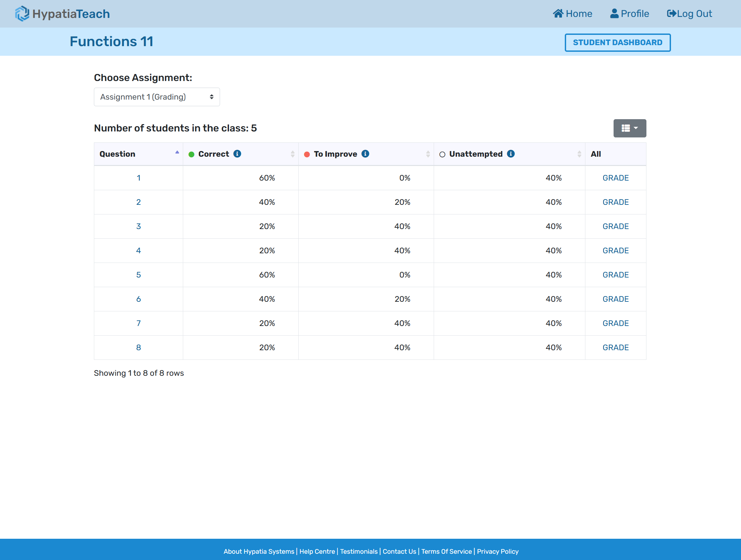The image size is (741, 560).
Task: Open the table columns toggle dropdown
Action: point(630,128)
